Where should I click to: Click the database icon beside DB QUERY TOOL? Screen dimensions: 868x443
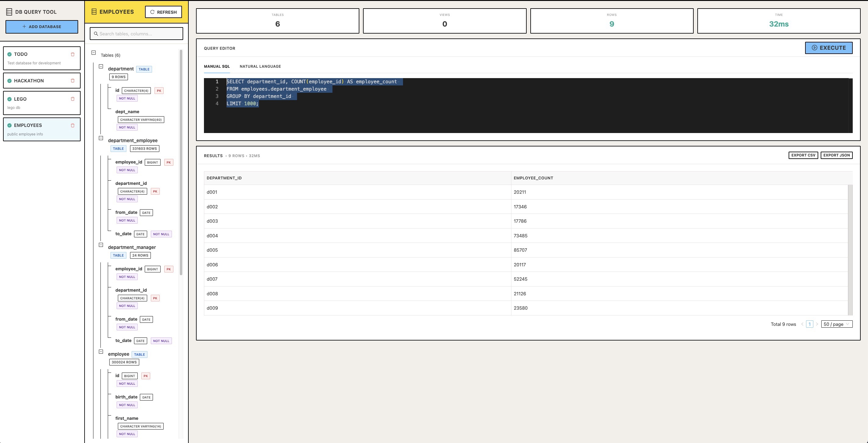pyautogui.click(x=9, y=12)
